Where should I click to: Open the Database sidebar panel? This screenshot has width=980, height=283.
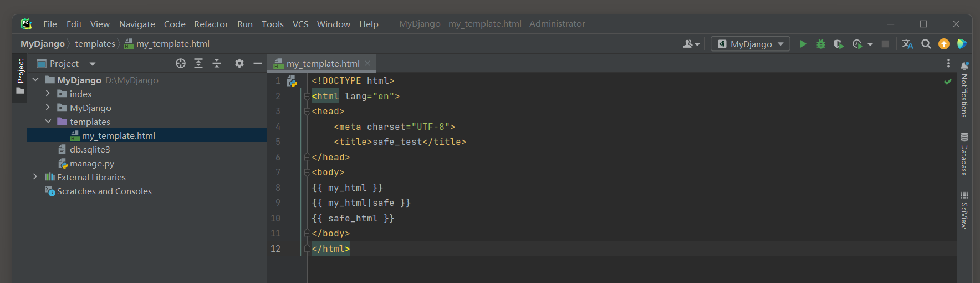(964, 154)
